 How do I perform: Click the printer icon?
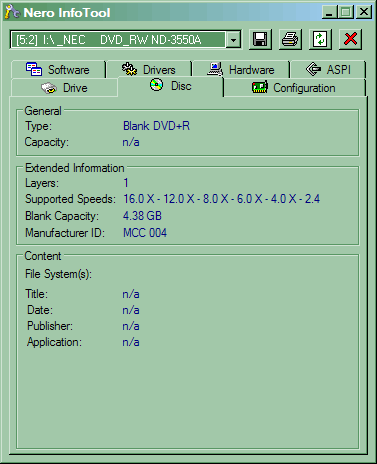pyautogui.click(x=290, y=39)
